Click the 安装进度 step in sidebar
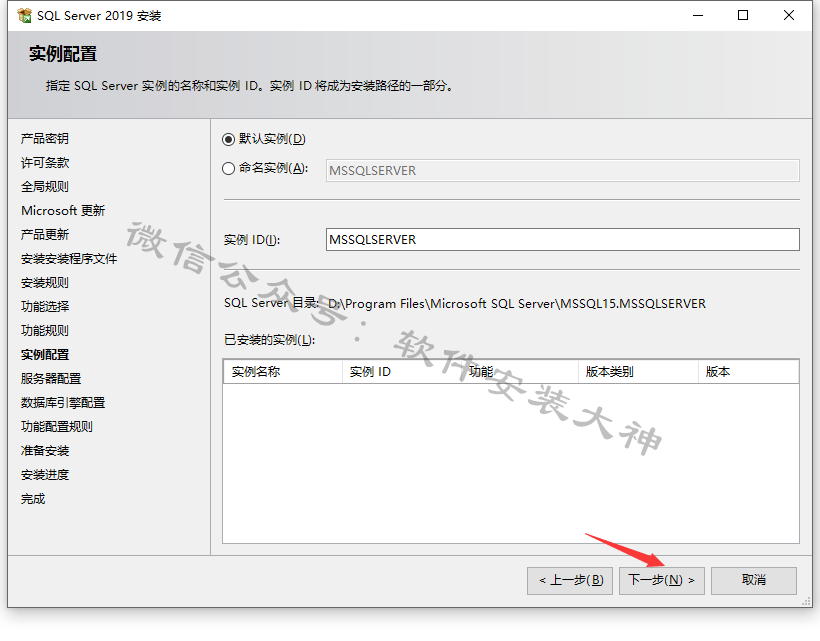This screenshot has height=641, width=820. tap(45, 475)
